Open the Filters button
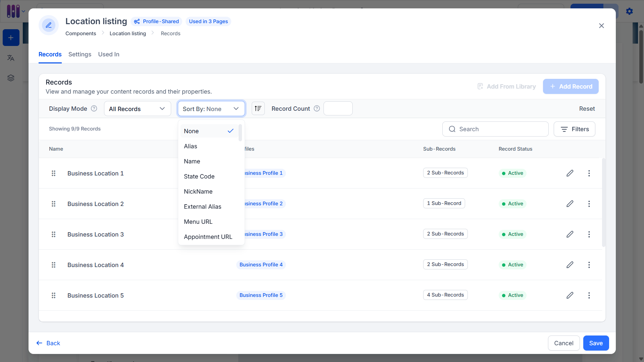 pyautogui.click(x=574, y=129)
